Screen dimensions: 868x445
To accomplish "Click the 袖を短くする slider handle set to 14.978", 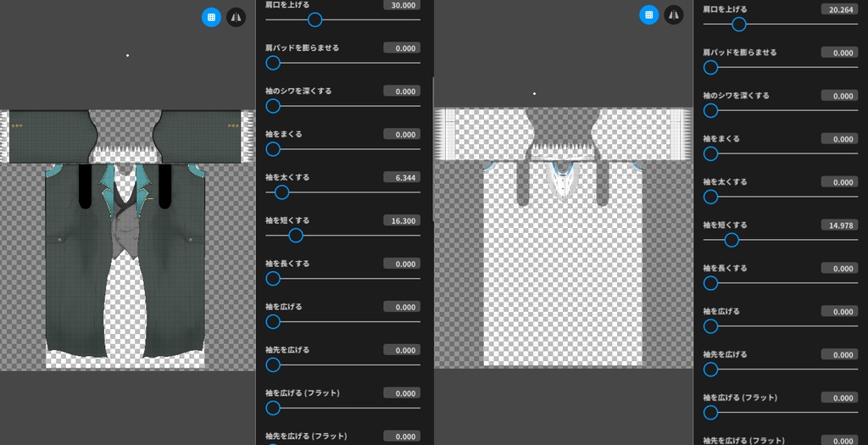I will coord(732,240).
